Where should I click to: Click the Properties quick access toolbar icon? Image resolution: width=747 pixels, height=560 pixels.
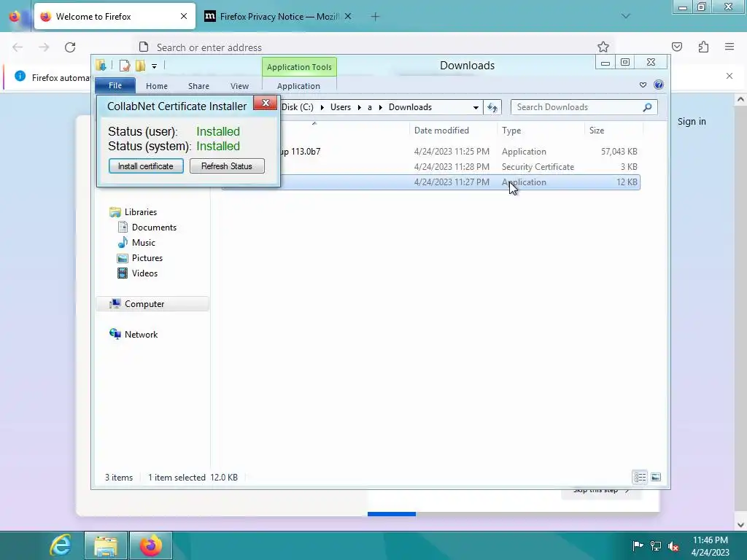point(124,66)
